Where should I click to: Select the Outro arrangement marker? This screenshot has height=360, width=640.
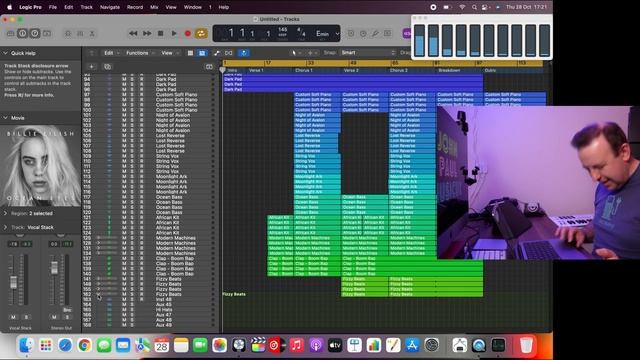(x=491, y=70)
